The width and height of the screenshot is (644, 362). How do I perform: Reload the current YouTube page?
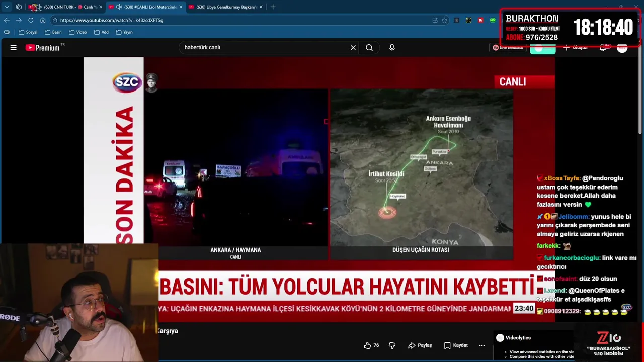tap(31, 20)
